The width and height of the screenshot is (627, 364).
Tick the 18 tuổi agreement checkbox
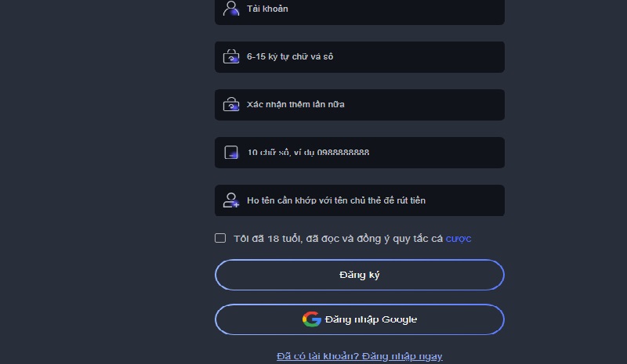(x=220, y=238)
